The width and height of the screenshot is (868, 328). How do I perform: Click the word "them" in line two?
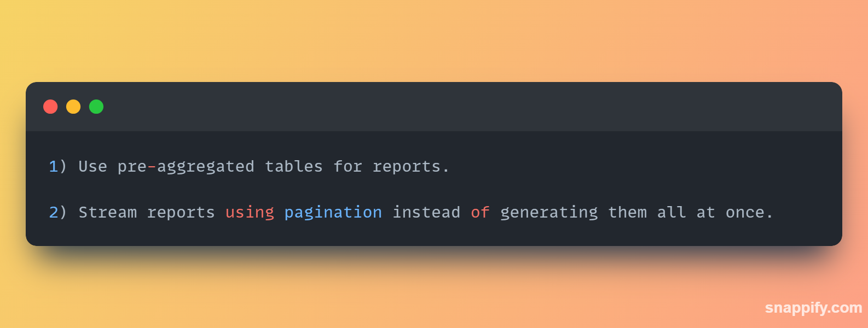point(627,212)
